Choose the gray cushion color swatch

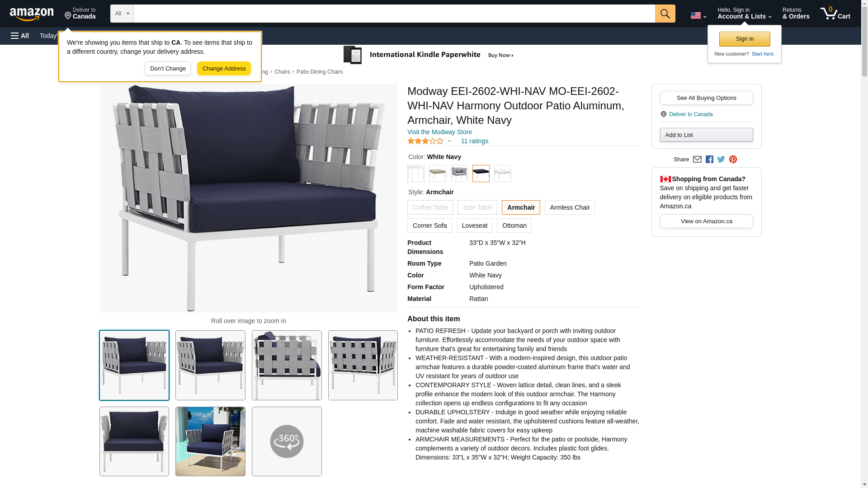(459, 174)
